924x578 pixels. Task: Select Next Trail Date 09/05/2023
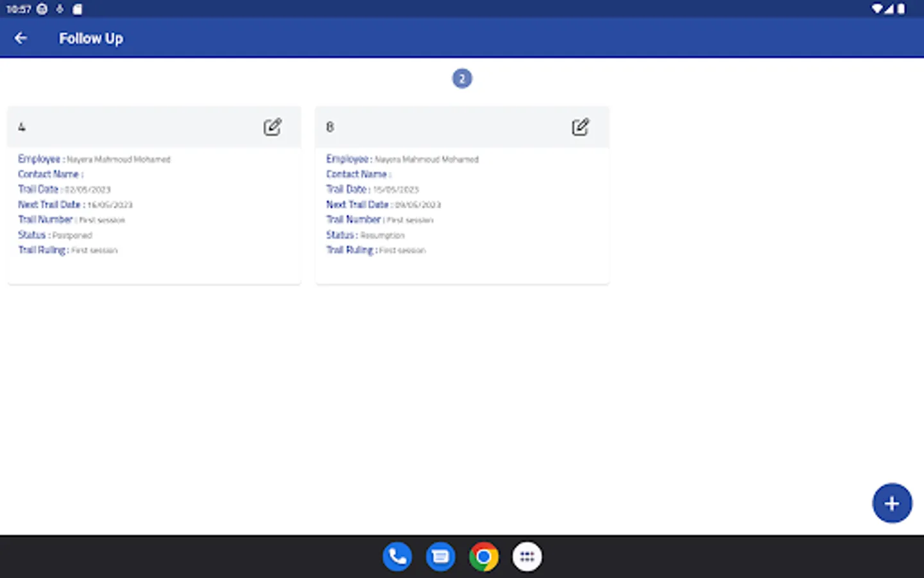click(383, 205)
